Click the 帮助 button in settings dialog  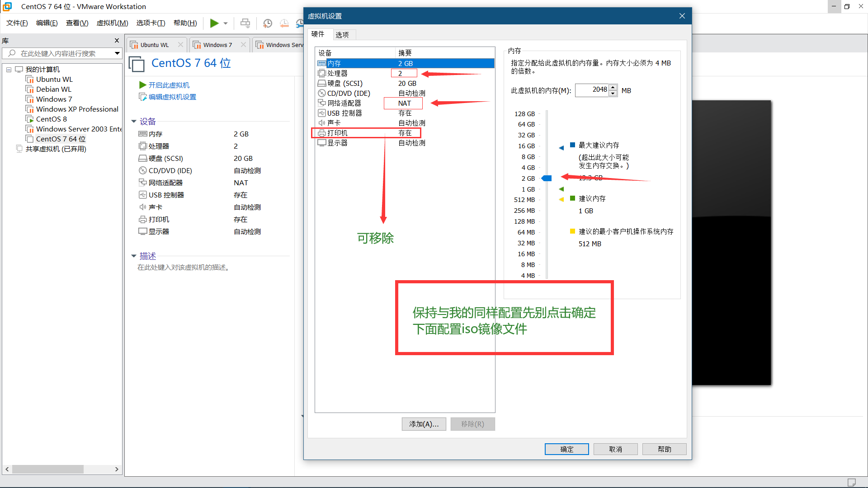(664, 449)
